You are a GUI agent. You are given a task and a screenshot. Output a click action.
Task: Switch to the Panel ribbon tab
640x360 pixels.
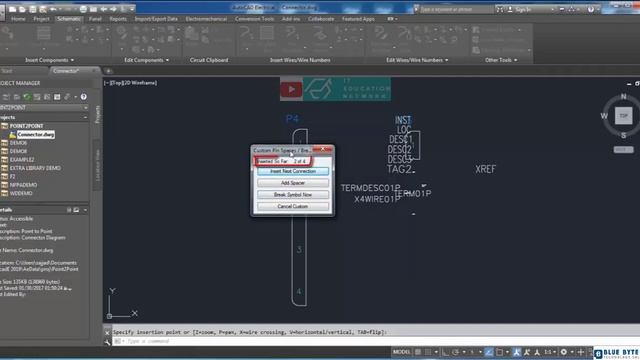coord(95,19)
